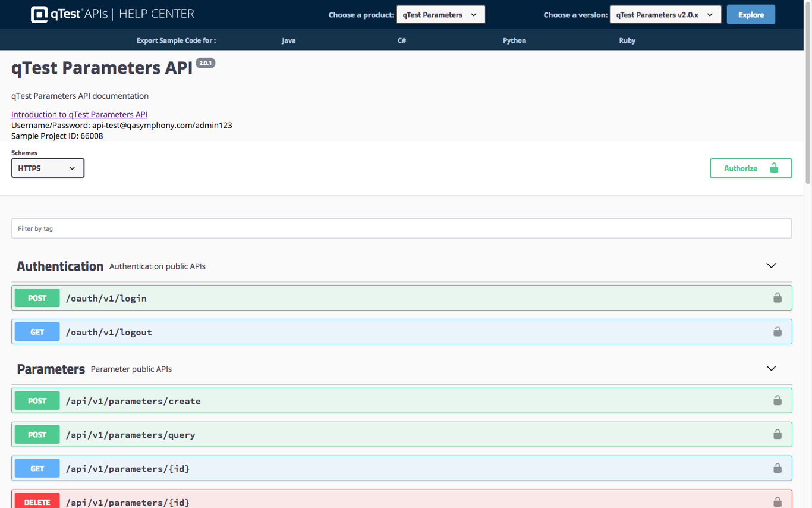Screen dimensions: 812x508
Task: Open the Introduction to qTest Parameters API link
Action: click(79, 114)
